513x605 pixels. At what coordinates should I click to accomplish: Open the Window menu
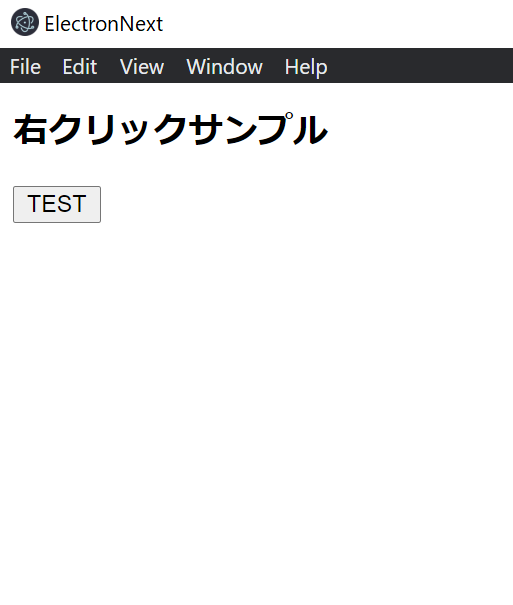[224, 66]
